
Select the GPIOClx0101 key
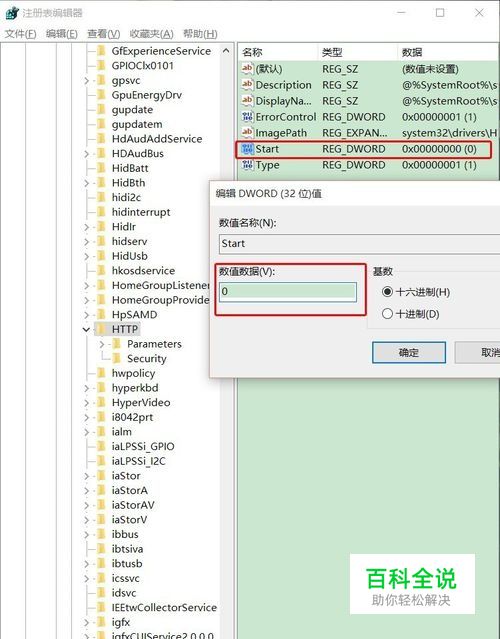coord(142,66)
